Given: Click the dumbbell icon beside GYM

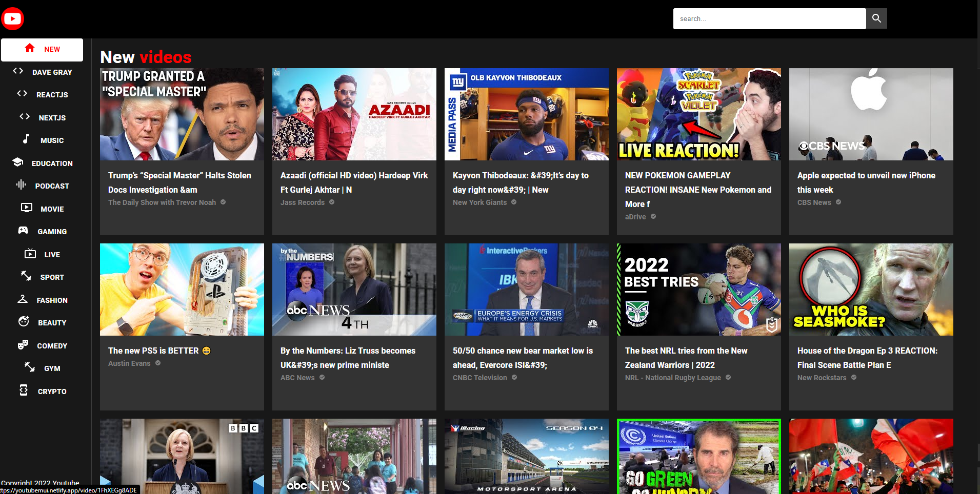Looking at the screenshot, I should 30,367.
